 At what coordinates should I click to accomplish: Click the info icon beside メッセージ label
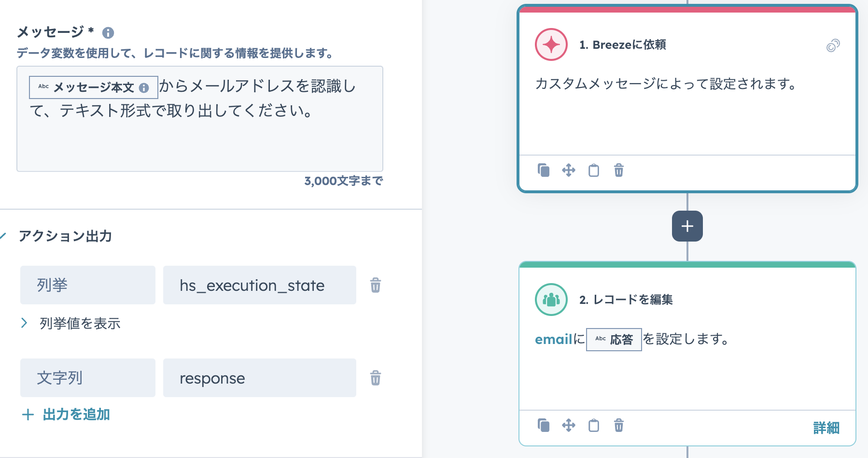pos(108,33)
